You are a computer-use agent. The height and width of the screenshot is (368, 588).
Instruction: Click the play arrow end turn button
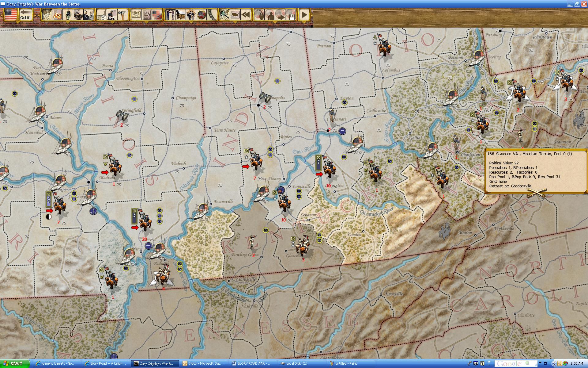coord(304,14)
